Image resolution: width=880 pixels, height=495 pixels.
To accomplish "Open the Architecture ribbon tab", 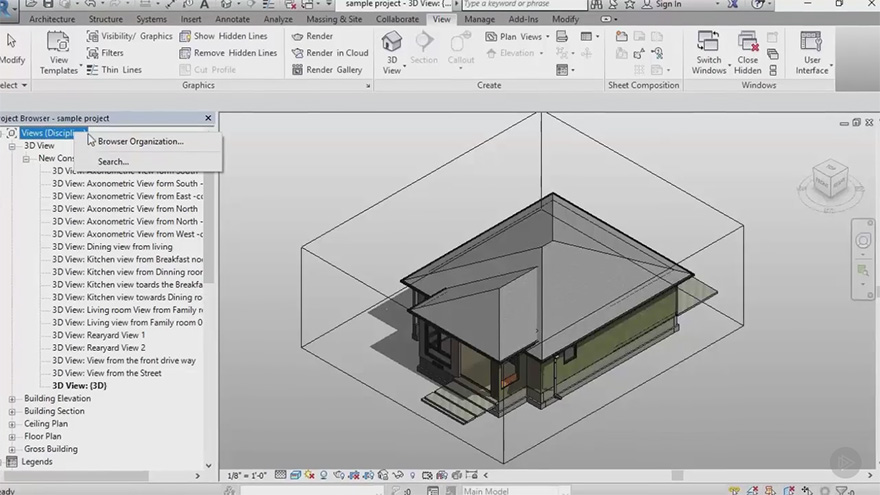I will point(52,19).
